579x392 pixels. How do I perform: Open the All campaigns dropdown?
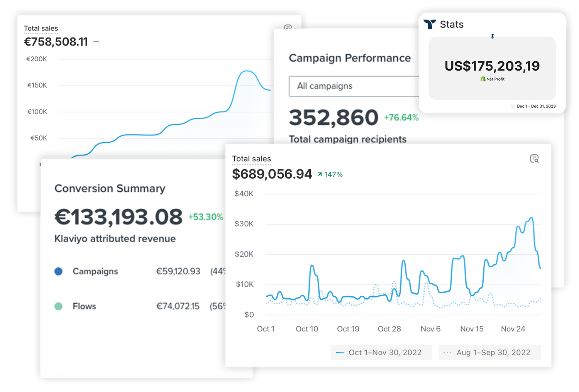tap(354, 86)
